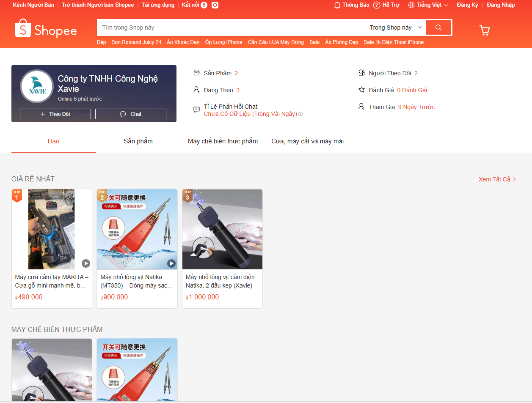Click the 'MÁY CHẾ BIẾN THỰC PHẨM' heading
Screen dimensions: 532x403
coord(57,329)
